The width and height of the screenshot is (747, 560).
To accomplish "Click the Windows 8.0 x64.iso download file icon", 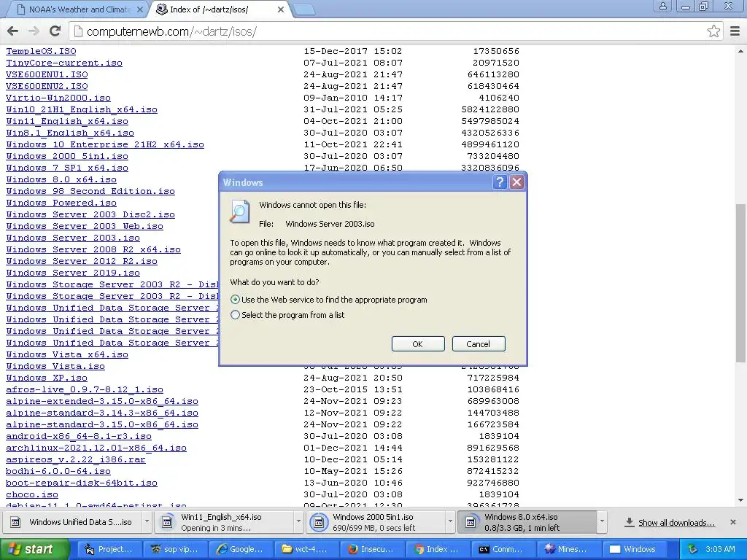I will tap(471, 522).
